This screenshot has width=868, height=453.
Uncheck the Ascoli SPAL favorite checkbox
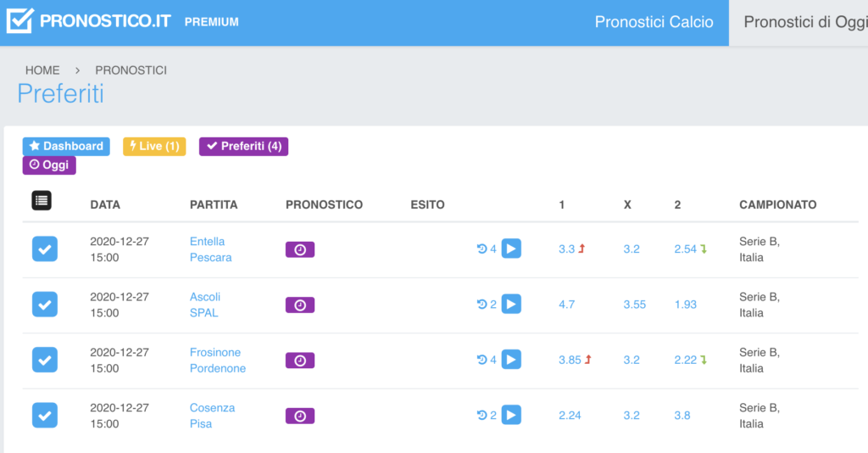(45, 304)
